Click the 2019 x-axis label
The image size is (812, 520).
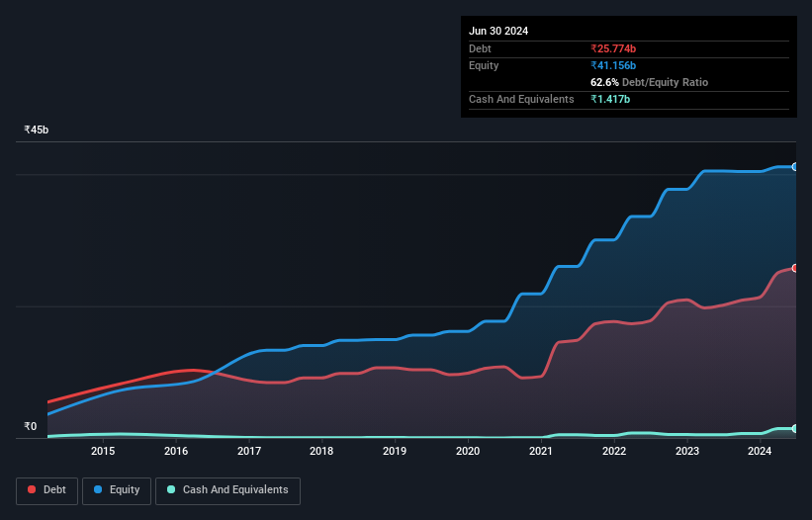[x=395, y=451]
